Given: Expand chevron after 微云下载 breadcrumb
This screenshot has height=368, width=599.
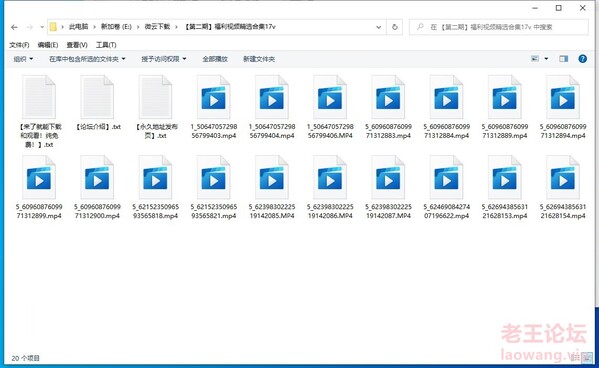Looking at the screenshot, I should tap(176, 27).
